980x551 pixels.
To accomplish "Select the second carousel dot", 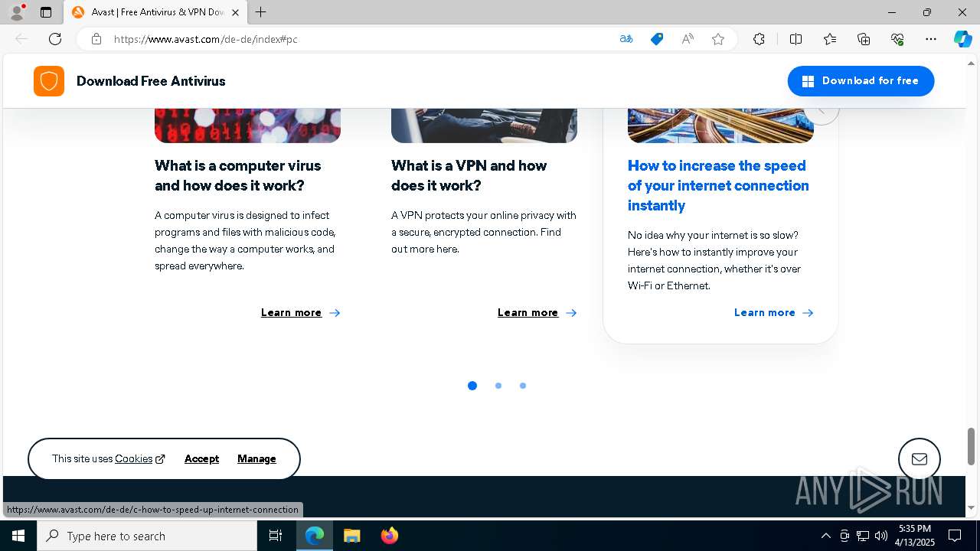I will tap(498, 386).
